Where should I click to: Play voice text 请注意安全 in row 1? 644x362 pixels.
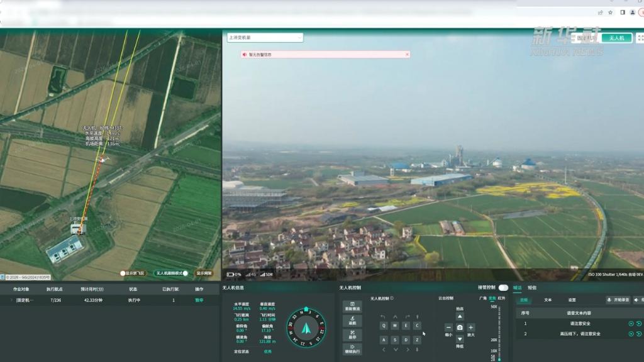click(631, 324)
